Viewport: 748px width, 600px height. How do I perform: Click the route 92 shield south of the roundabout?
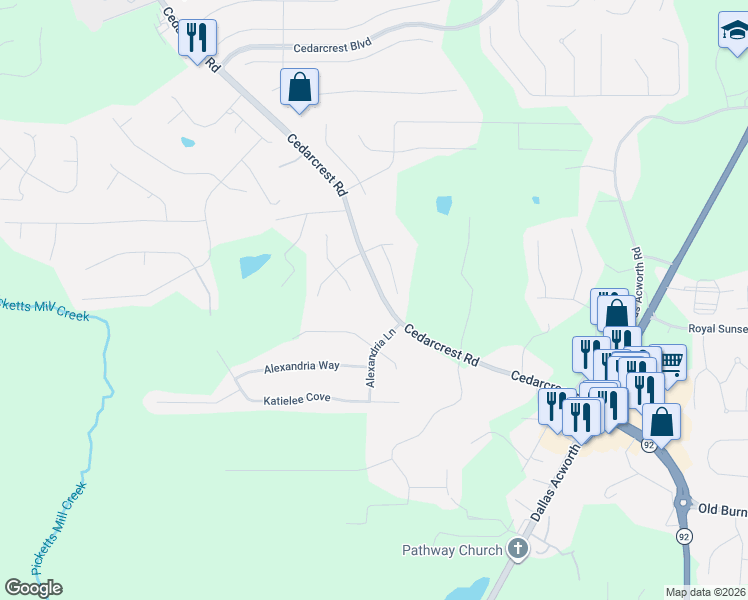(x=684, y=537)
